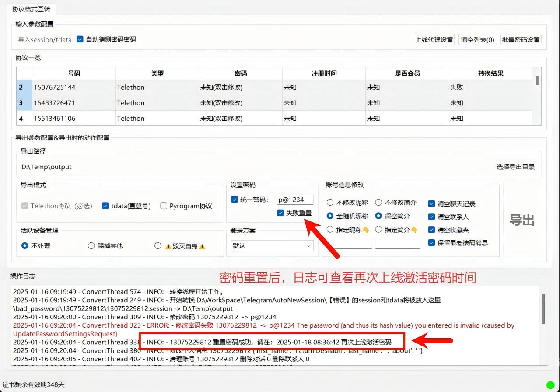Click the password field containing p@1234
This screenshot has width=560, height=392.
[x=295, y=199]
